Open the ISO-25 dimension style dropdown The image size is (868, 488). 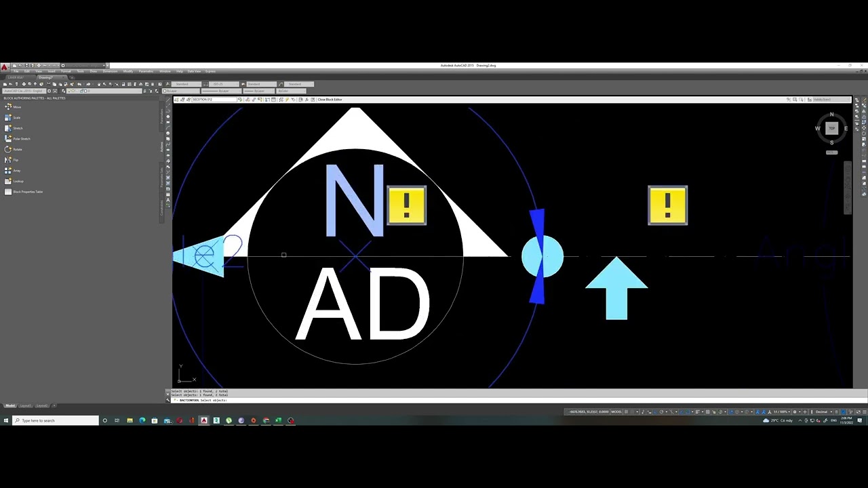click(224, 84)
